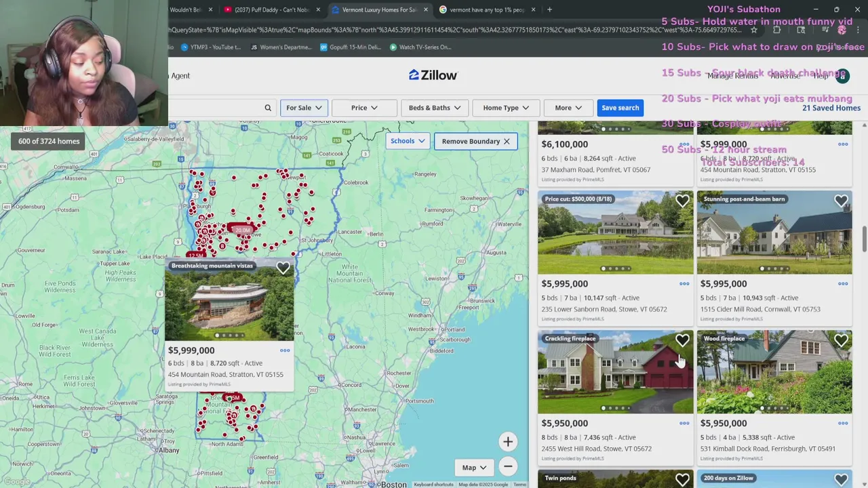Click the $20.0M map price marker
The image size is (868, 488).
[x=241, y=230]
